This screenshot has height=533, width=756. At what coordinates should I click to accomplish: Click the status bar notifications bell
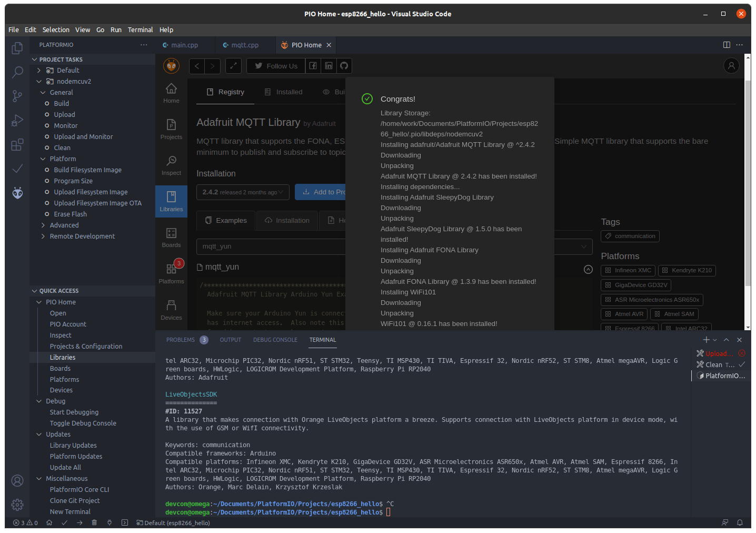click(x=740, y=523)
